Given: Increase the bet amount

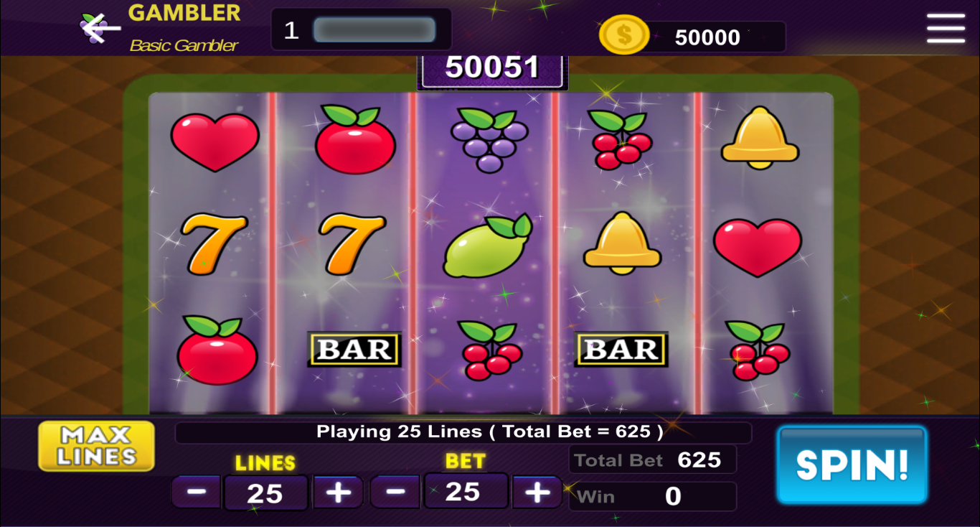Looking at the screenshot, I should click(537, 492).
